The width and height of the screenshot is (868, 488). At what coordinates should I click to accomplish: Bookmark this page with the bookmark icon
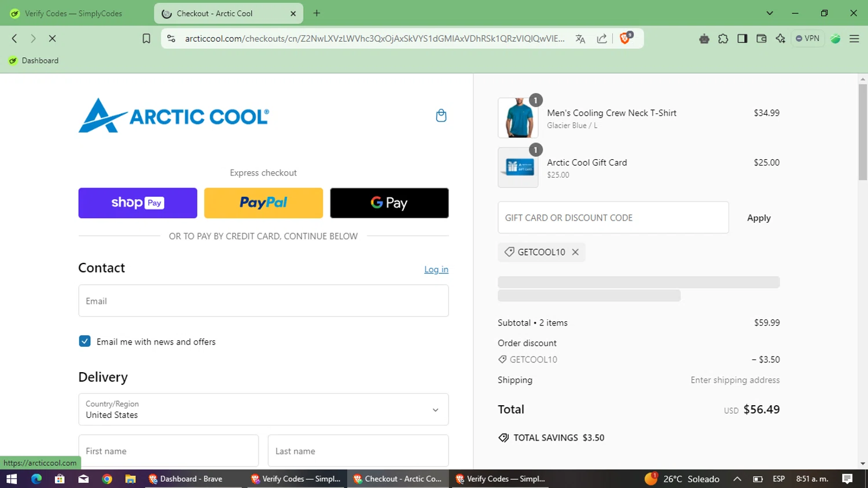pos(146,38)
